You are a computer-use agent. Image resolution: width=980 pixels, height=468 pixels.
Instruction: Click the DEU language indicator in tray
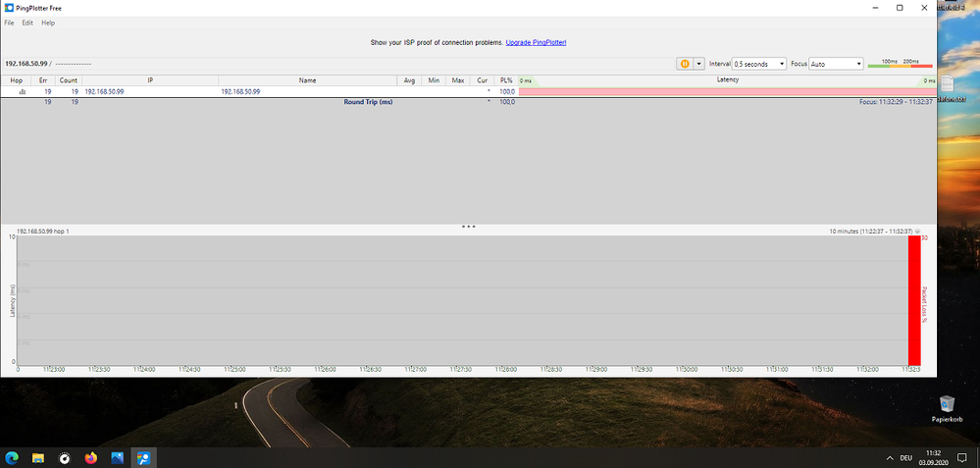pyautogui.click(x=905, y=458)
